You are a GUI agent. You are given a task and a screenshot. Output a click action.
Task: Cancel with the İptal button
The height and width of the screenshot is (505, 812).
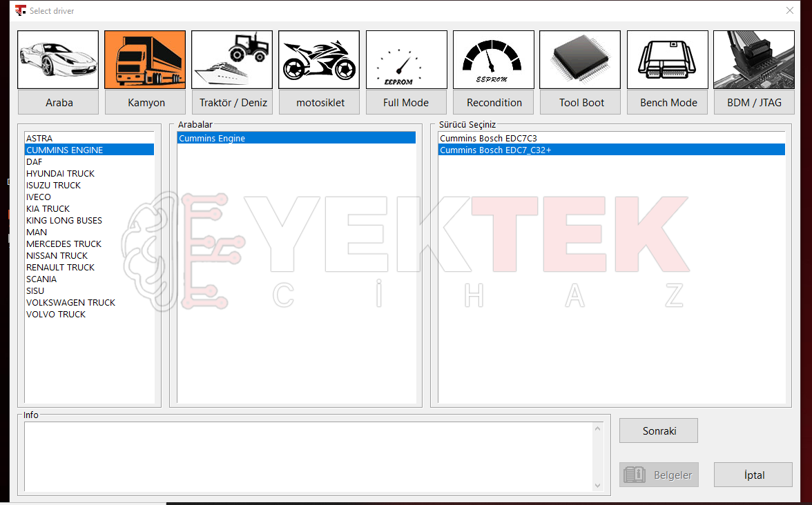753,475
